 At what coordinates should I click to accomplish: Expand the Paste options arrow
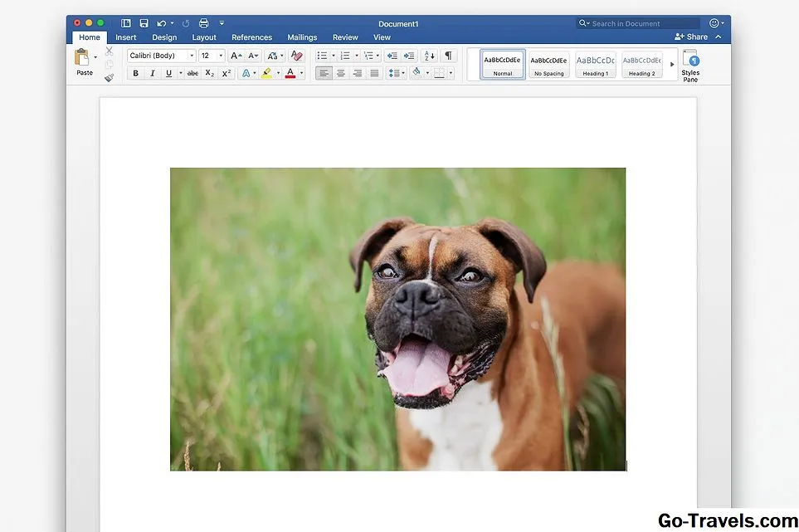(95, 57)
